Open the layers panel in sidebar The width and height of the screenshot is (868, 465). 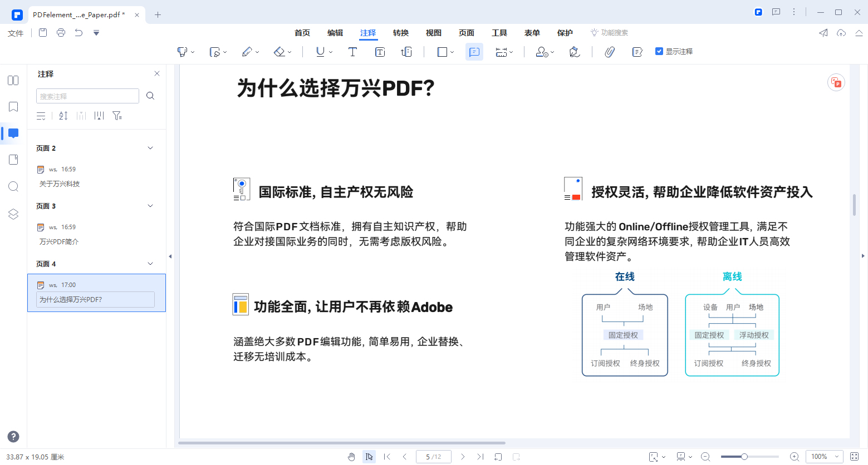pos(13,214)
